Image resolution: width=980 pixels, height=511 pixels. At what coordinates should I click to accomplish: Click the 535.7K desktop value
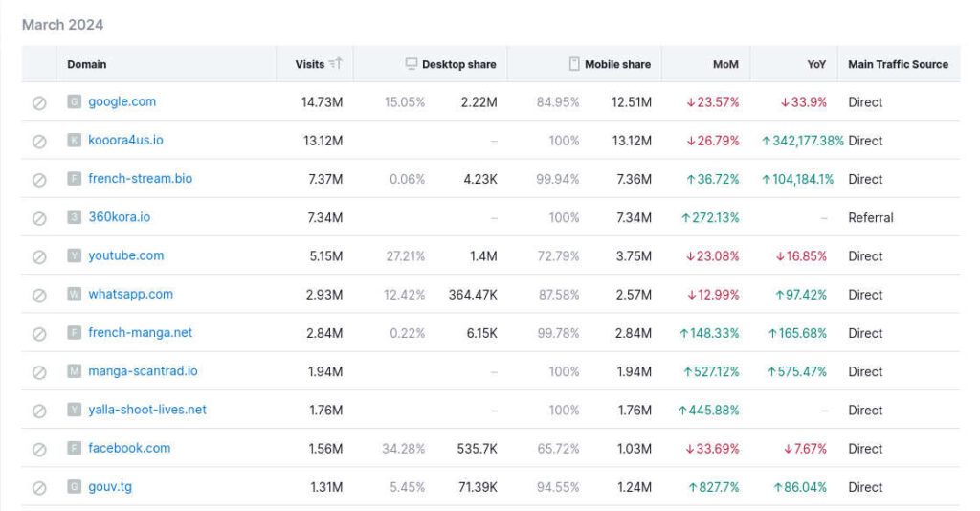[477, 449]
